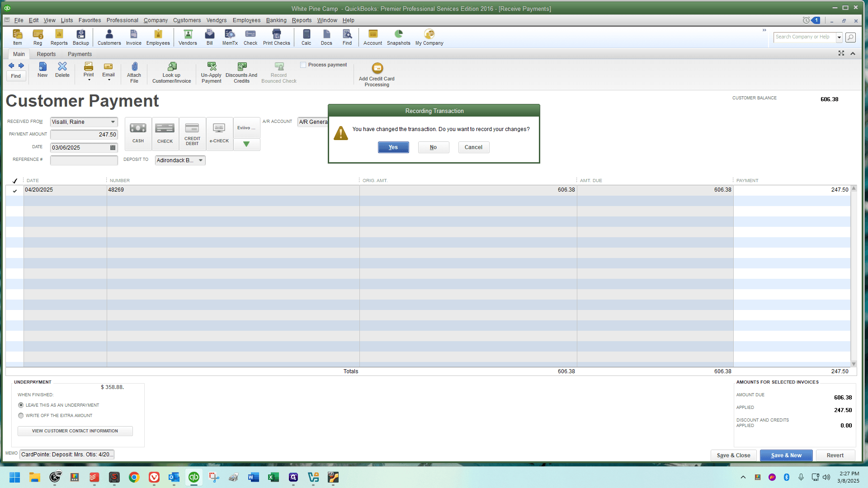Open Deposit To account dropdown

coord(201,160)
